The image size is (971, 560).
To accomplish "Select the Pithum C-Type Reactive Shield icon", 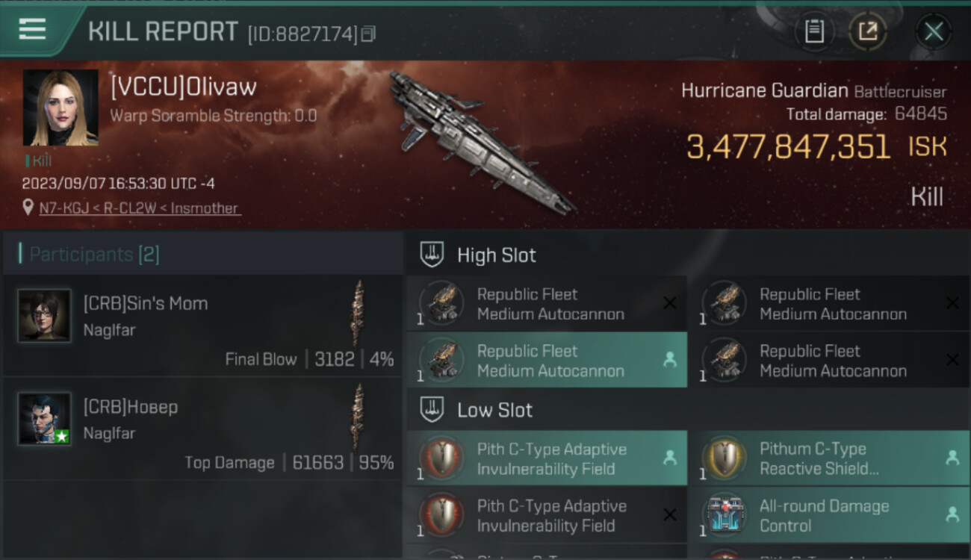I will pos(725,458).
